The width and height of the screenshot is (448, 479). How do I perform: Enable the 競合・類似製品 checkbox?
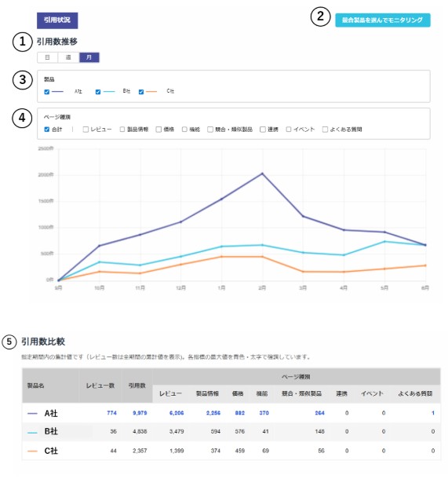point(210,130)
